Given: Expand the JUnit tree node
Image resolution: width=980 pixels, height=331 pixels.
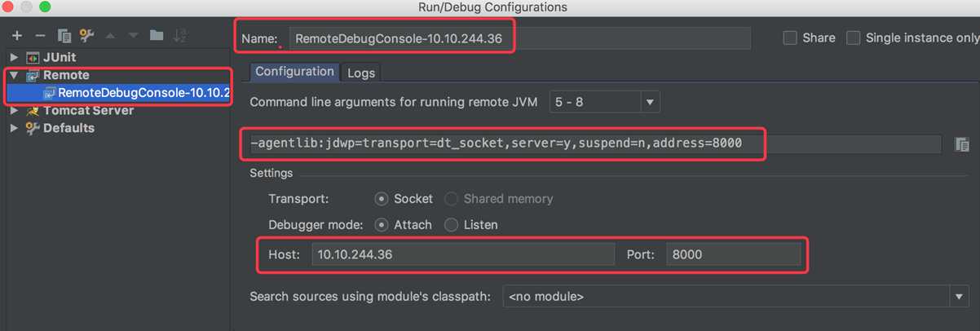Looking at the screenshot, I should coord(13,58).
